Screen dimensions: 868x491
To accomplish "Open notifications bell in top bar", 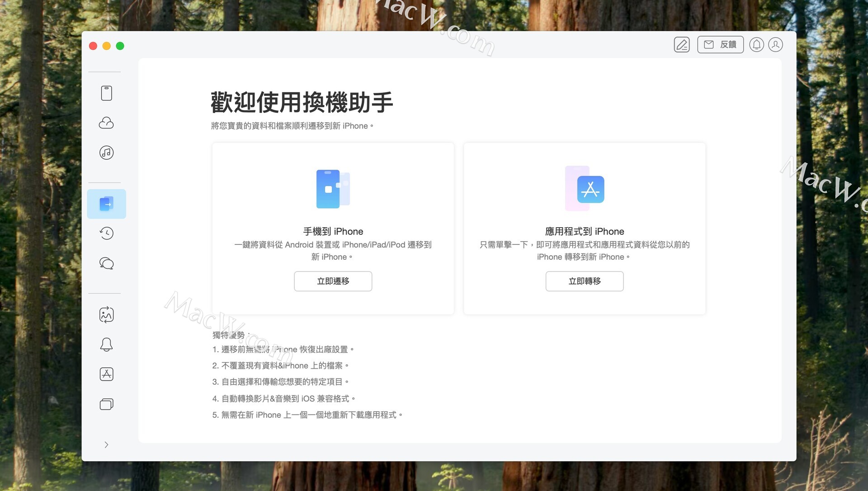I will [757, 45].
